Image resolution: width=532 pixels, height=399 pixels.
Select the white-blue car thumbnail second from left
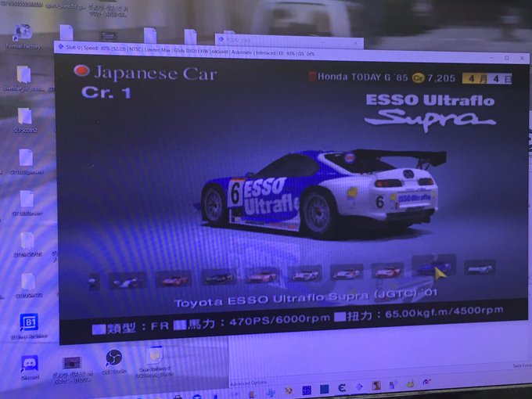point(128,282)
